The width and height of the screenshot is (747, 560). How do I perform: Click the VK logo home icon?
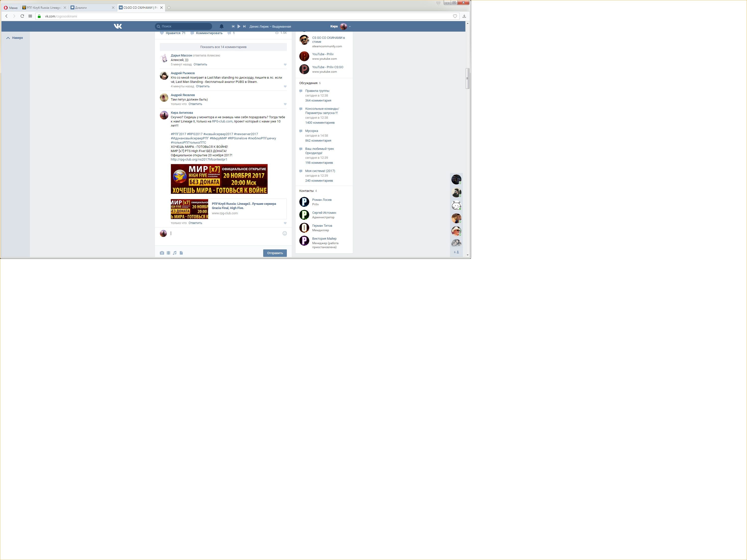coord(118,26)
